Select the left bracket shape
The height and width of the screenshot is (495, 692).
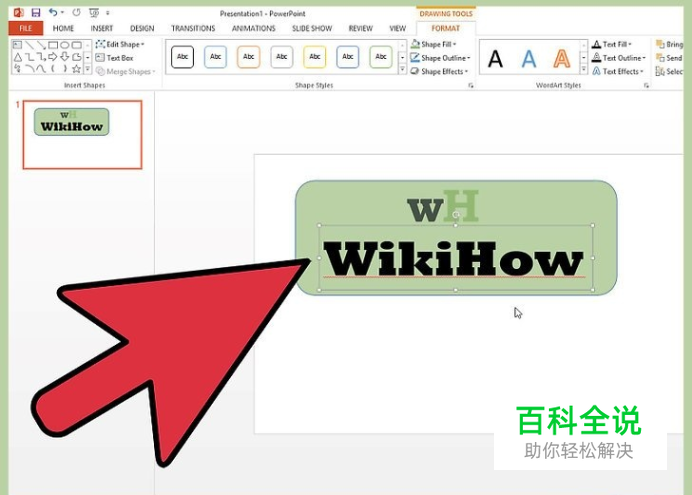53,68
